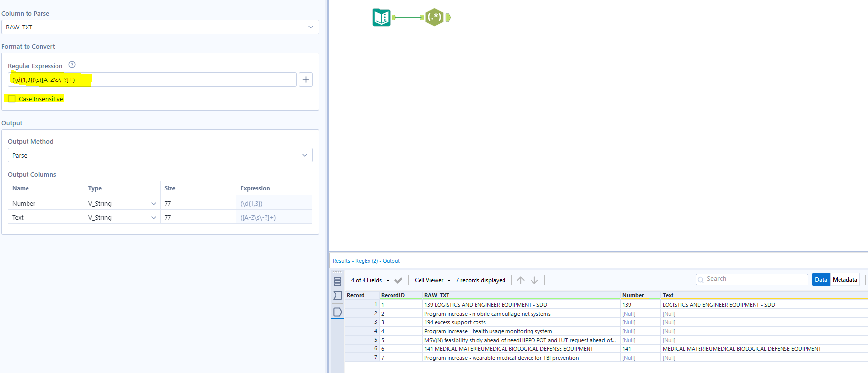Viewport: 868px width, 373px height.
Task: Go to next record with down arrow
Action: tap(534, 280)
